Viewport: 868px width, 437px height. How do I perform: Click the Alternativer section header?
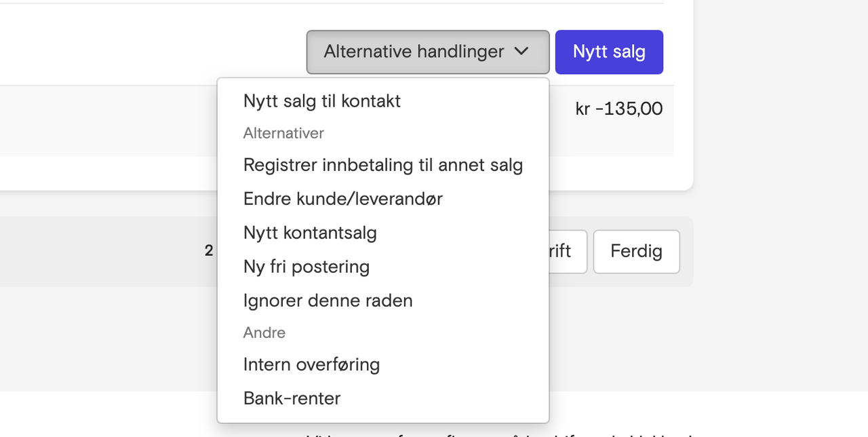click(283, 133)
